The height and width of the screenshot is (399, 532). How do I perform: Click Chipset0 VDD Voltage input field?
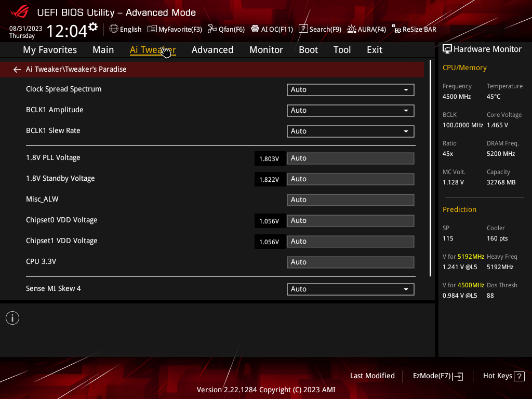351,220
